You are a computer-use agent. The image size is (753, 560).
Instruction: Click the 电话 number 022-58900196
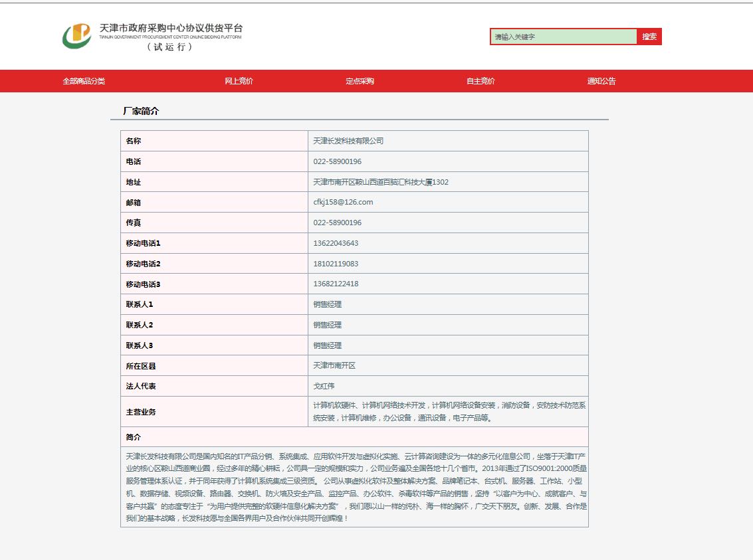click(338, 161)
